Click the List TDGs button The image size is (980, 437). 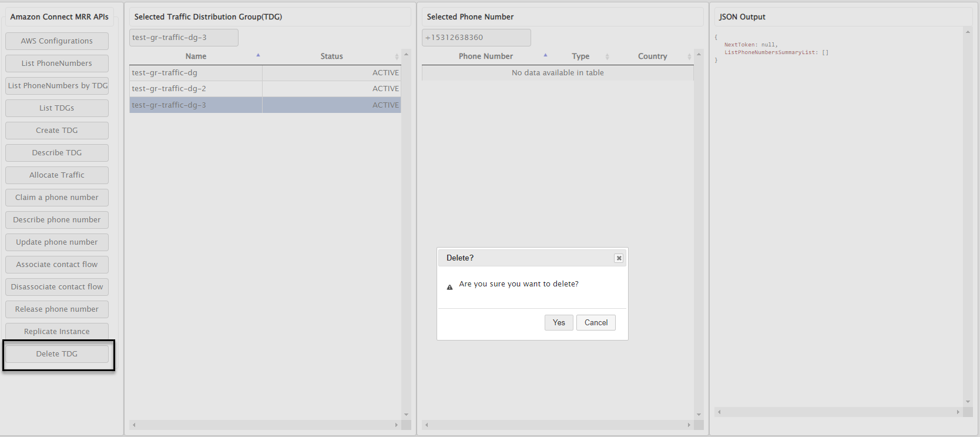pyautogui.click(x=57, y=108)
